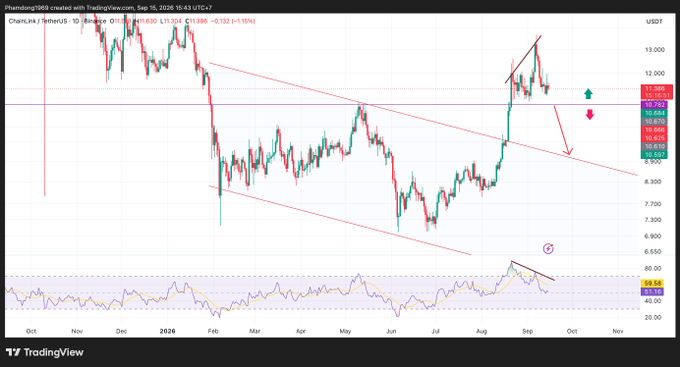Click the Dec time axis label
Image resolution: width=680 pixels, height=367 pixels.
point(121,331)
